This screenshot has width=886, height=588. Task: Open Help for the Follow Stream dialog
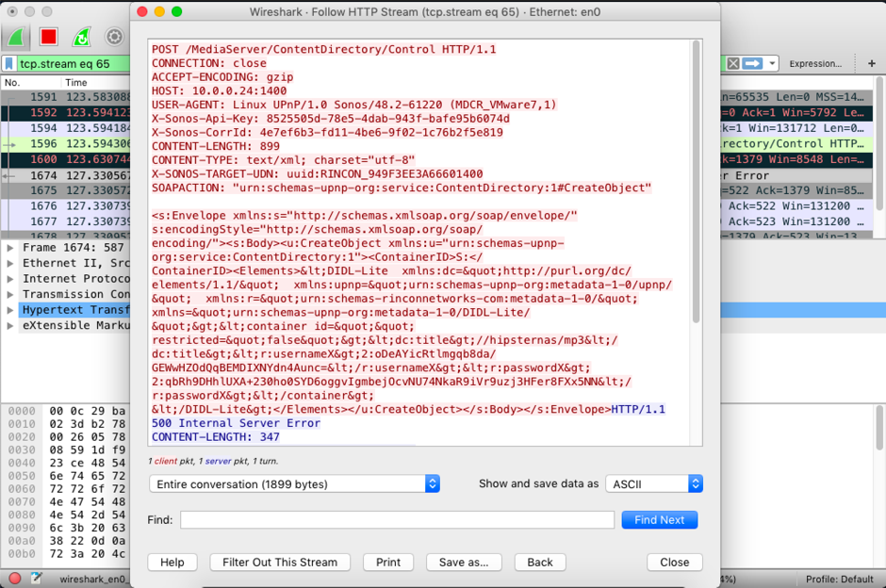172,562
